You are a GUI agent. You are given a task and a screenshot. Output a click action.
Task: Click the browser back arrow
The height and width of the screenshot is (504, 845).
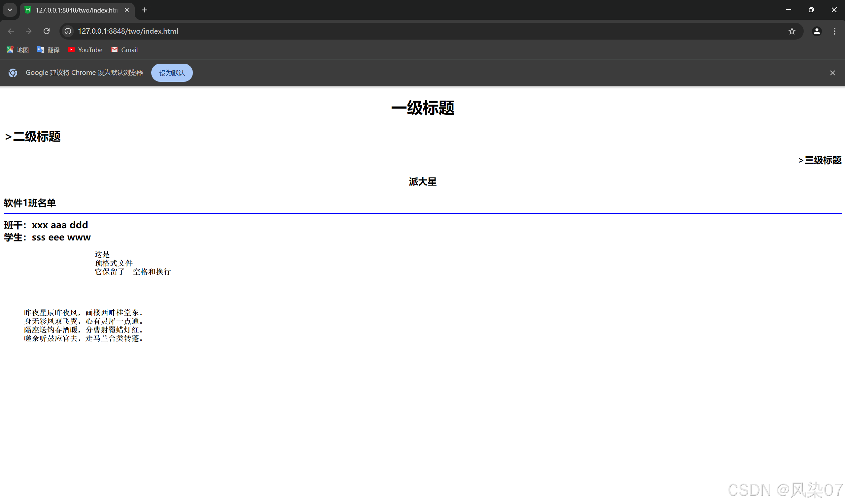coord(11,31)
